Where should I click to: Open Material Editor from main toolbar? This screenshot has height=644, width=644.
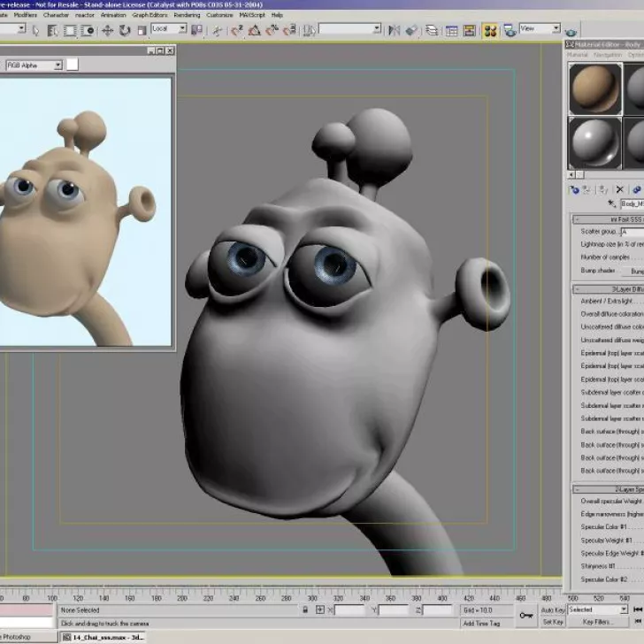[x=489, y=30]
